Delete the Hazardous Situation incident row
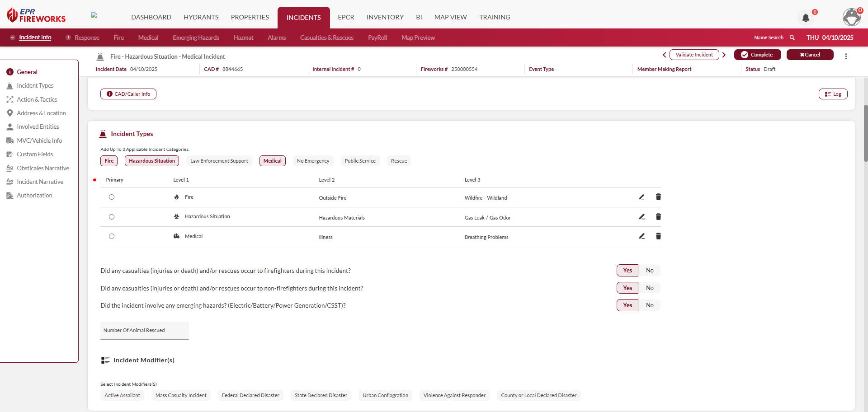This screenshot has width=868, height=412. coord(658,217)
